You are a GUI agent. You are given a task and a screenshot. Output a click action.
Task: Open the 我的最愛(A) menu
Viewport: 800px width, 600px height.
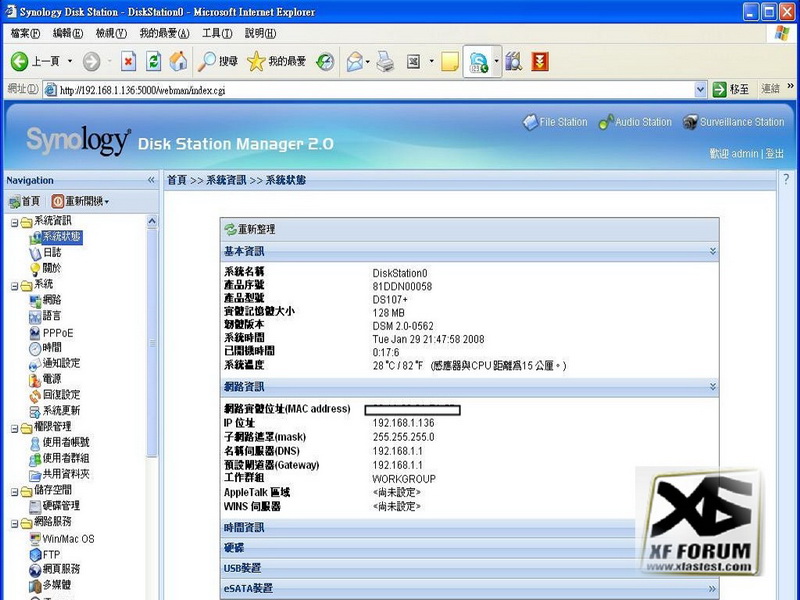(164, 34)
